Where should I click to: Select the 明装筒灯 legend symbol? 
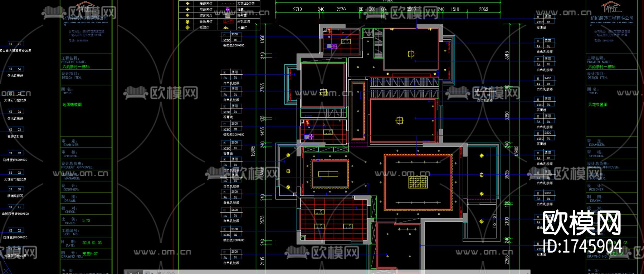[x=187, y=10]
